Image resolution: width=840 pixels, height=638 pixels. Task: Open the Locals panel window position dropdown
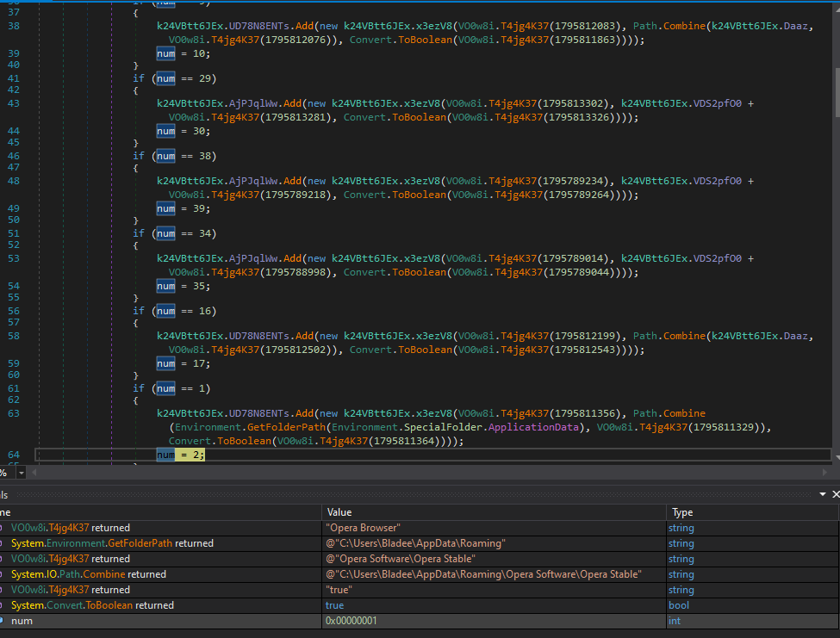(821, 494)
